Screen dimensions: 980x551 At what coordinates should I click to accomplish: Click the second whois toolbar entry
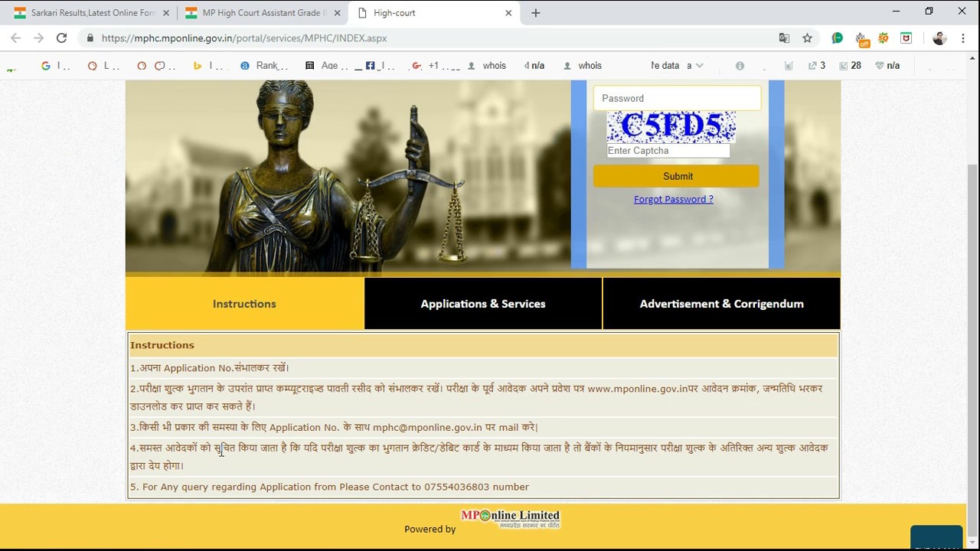click(x=583, y=66)
